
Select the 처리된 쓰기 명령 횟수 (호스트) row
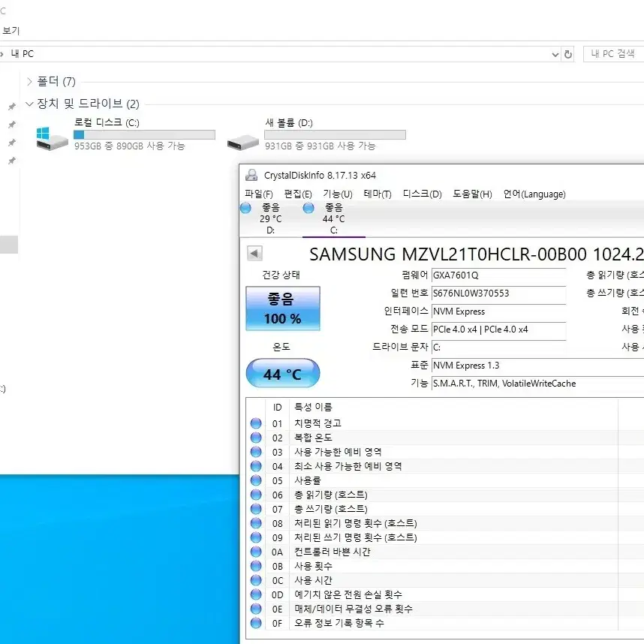coord(445,537)
